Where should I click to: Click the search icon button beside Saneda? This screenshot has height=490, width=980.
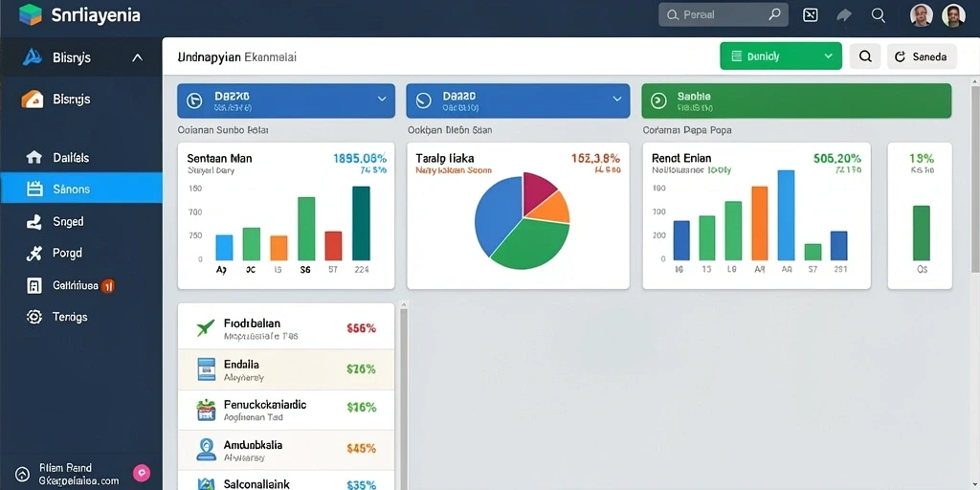[x=865, y=56]
